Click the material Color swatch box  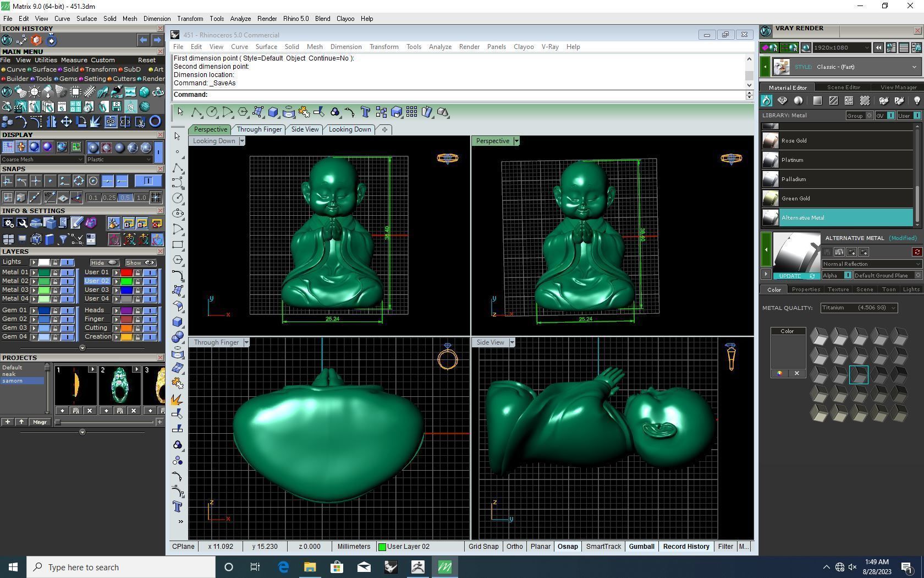[787, 352]
